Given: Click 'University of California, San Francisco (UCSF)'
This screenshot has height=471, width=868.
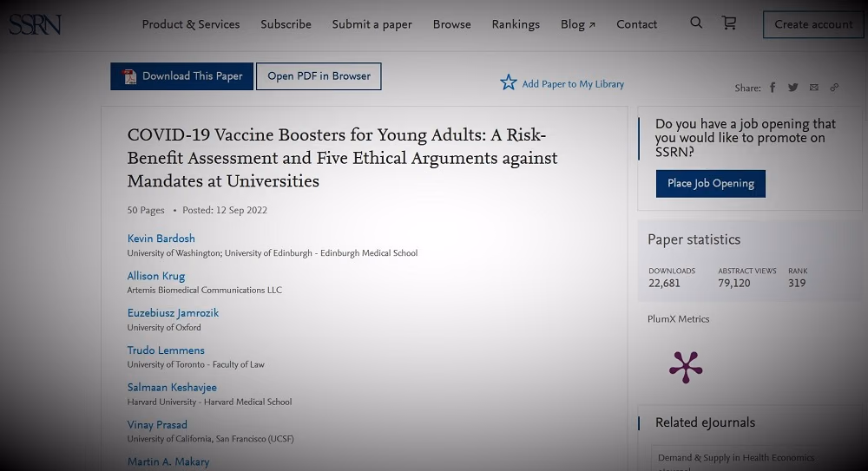Looking at the screenshot, I should [210, 439].
